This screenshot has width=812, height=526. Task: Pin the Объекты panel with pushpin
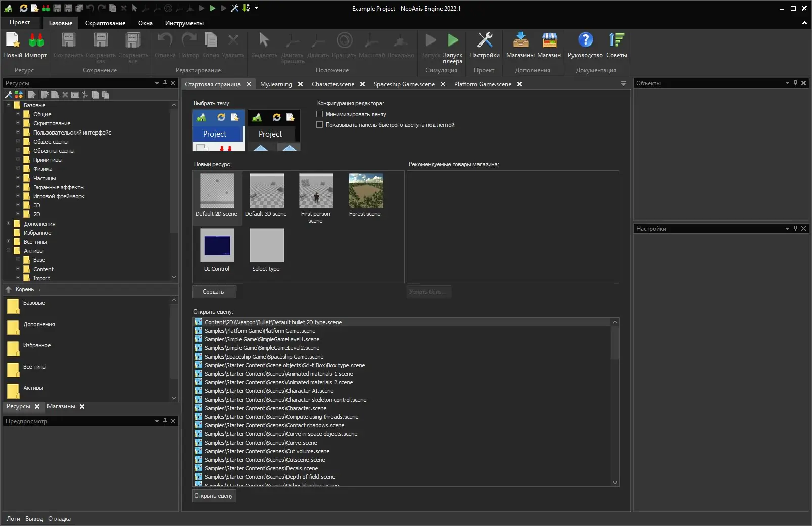tap(795, 83)
